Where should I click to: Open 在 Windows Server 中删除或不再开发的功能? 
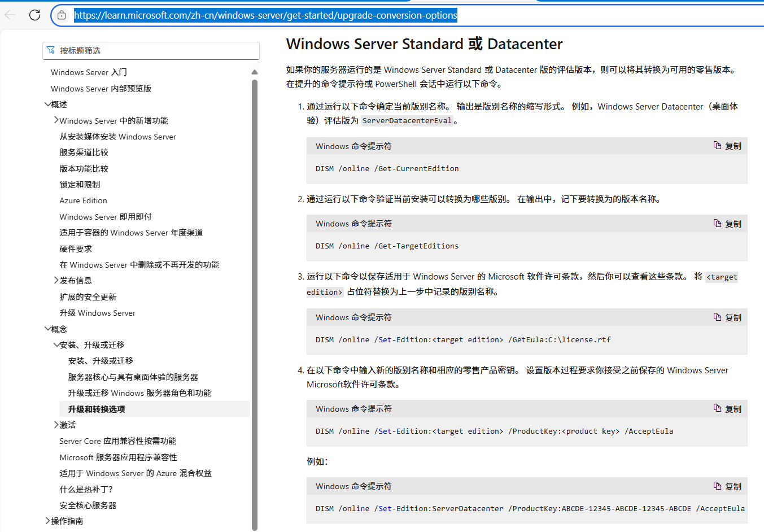tap(139, 265)
